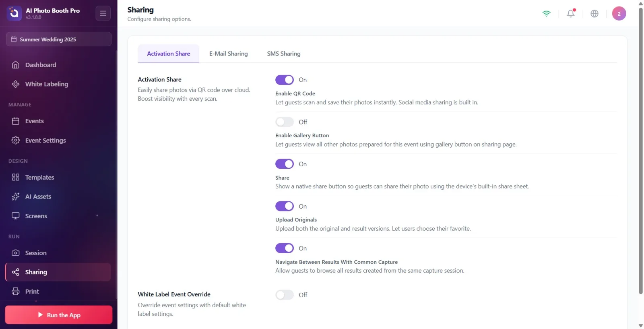Check the Wi-Fi connection status icon
Viewport: 644px width, 329px height.
(546, 13)
